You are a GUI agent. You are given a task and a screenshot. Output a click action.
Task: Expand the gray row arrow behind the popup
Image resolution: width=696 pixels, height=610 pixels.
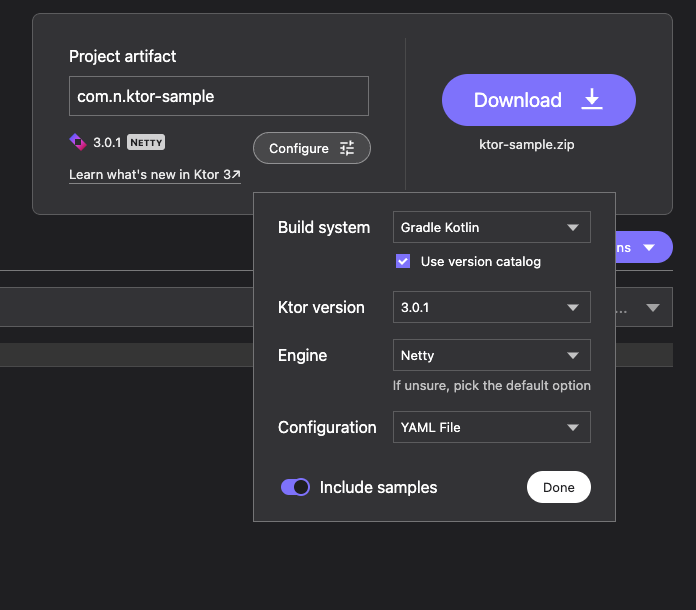click(x=652, y=307)
